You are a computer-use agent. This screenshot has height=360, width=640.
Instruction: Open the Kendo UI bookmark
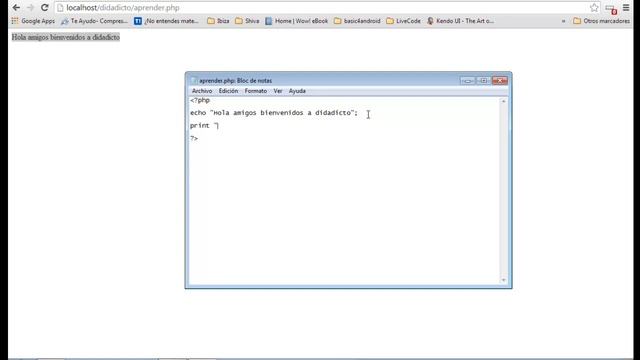pyautogui.click(x=460, y=21)
